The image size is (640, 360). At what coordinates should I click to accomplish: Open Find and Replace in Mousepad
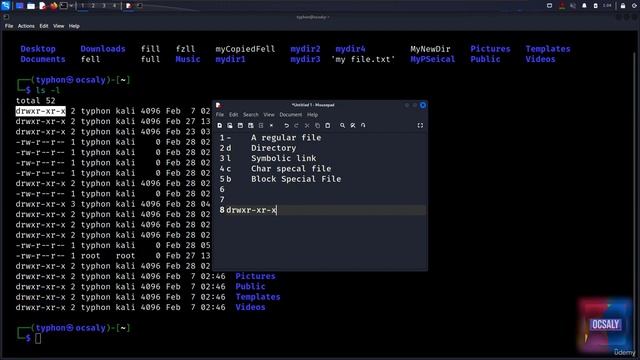point(353,125)
